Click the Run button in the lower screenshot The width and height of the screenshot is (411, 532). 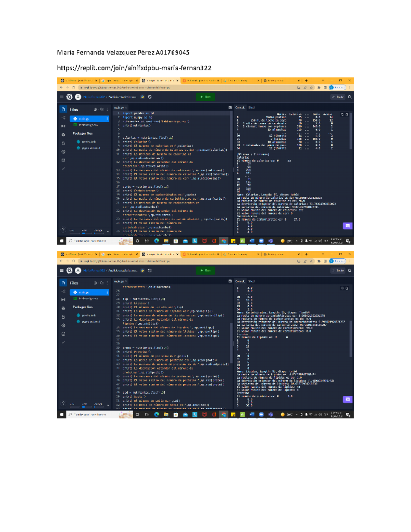tap(206, 271)
